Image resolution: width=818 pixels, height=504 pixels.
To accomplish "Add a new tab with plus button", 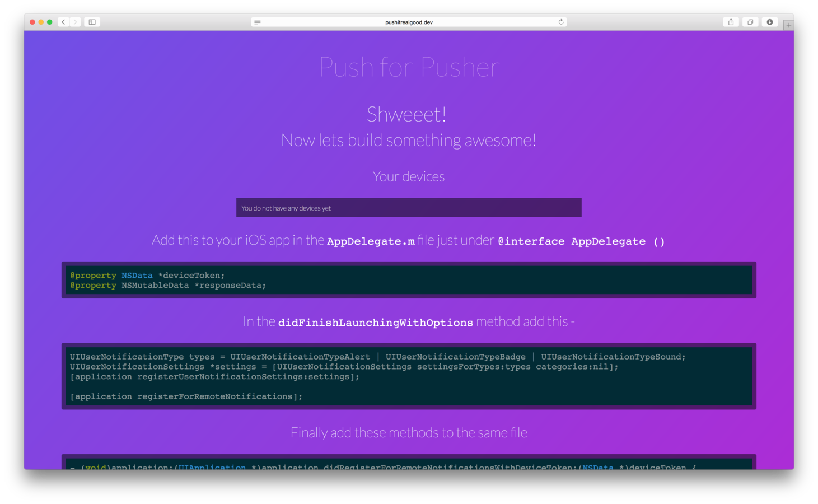I will tap(788, 25).
